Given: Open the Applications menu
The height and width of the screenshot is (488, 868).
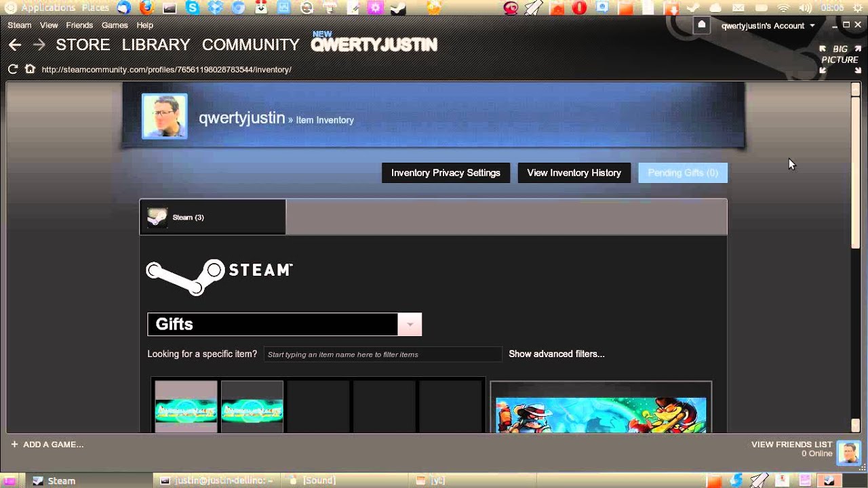Looking at the screenshot, I should 48,8.
